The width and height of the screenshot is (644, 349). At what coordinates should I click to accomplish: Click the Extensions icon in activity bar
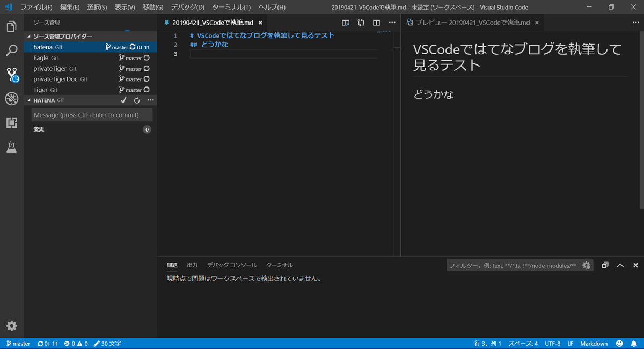(11, 123)
